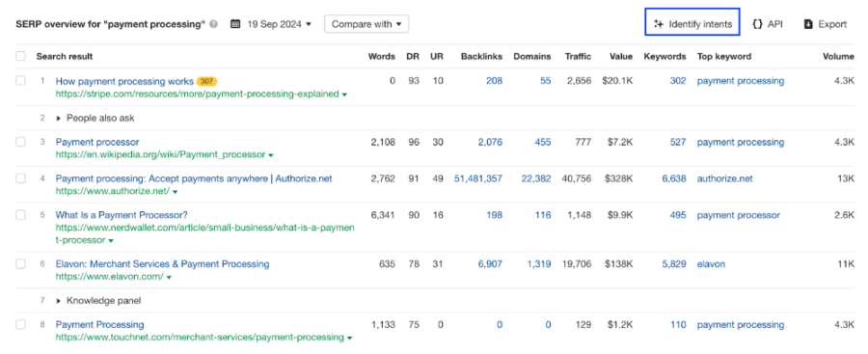Click the www.authorize.net URL
Viewport: 868px width, 354px height.
tap(113, 192)
